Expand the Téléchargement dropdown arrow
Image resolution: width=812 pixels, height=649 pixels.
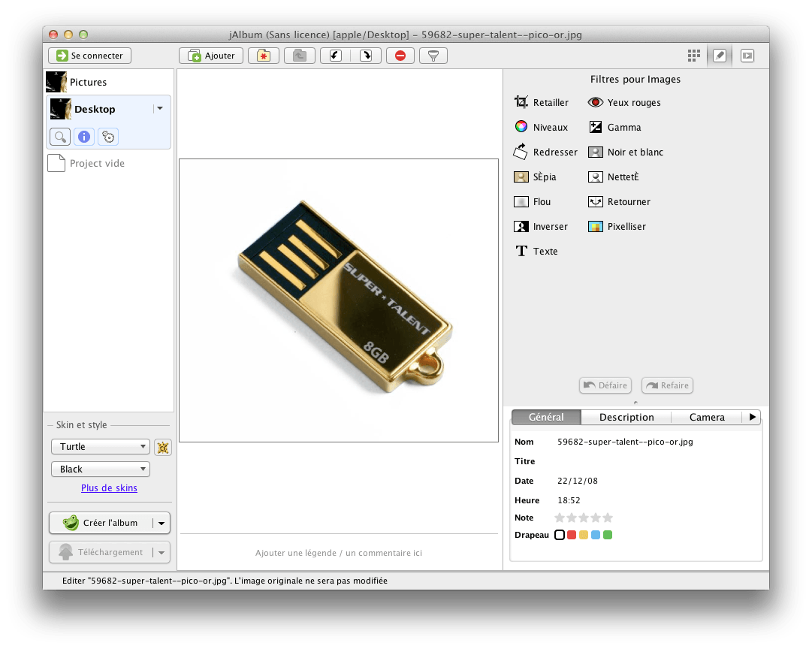[161, 553]
